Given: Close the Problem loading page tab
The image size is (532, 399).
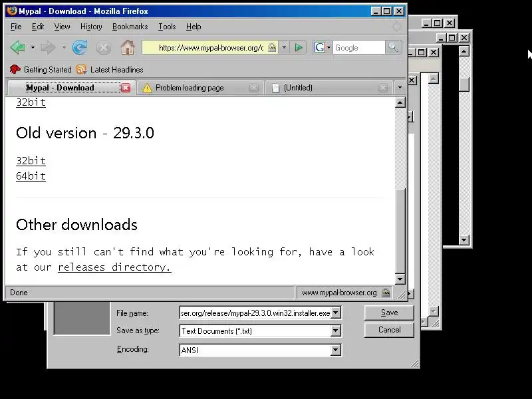Looking at the screenshot, I should point(253,88).
